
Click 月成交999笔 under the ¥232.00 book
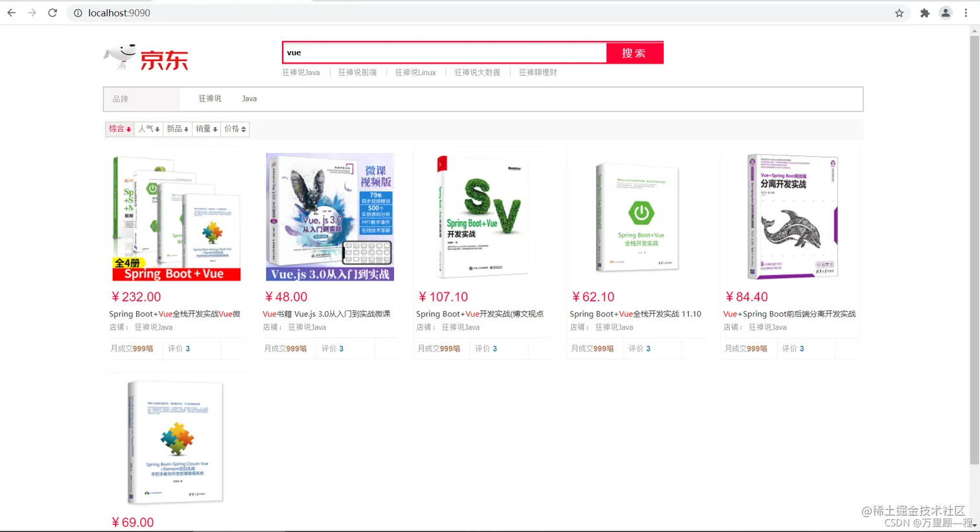(132, 349)
